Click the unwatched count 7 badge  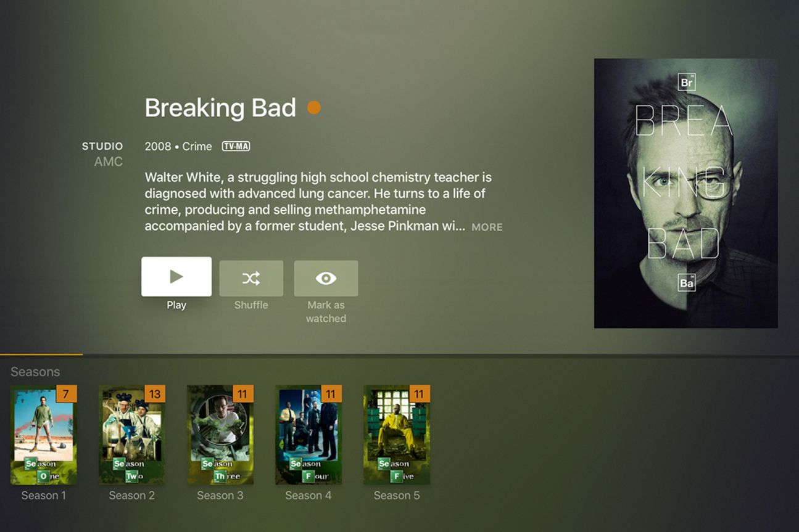coord(67,394)
